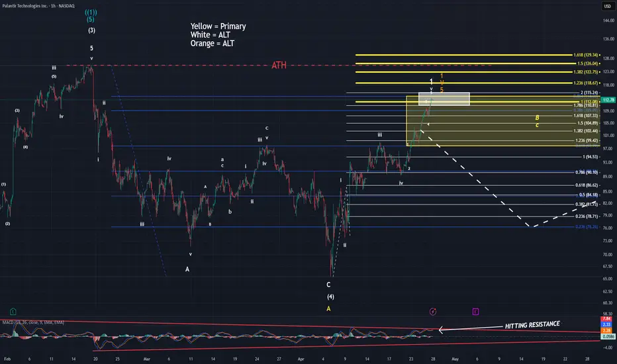The height and width of the screenshot is (364, 617).
Task: Select the yellow 1.236 (118.67) Fibonacci label
Action: coord(586,83)
